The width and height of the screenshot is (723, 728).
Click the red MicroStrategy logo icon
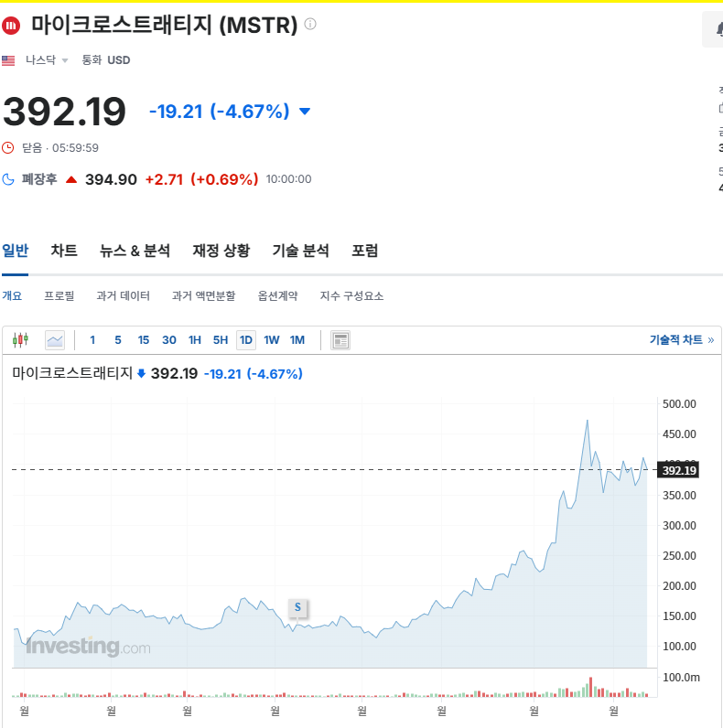(11, 26)
